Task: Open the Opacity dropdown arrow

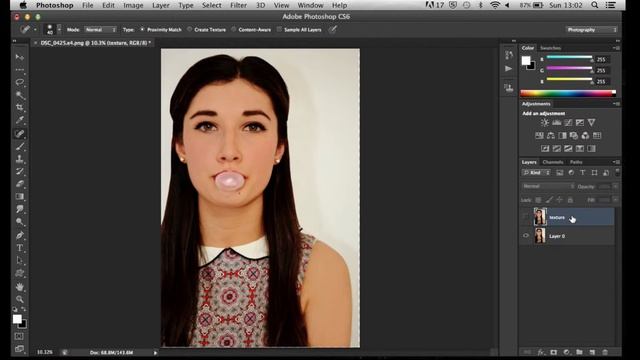Action: [615, 186]
